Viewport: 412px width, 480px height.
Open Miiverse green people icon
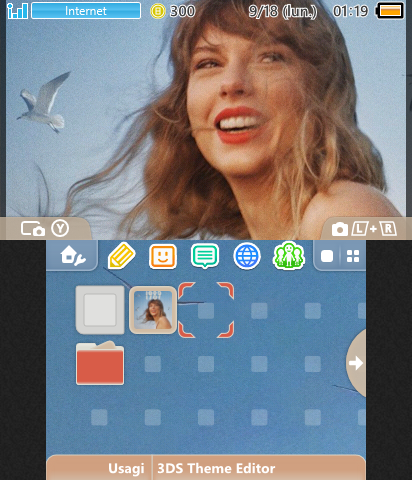coord(289,256)
